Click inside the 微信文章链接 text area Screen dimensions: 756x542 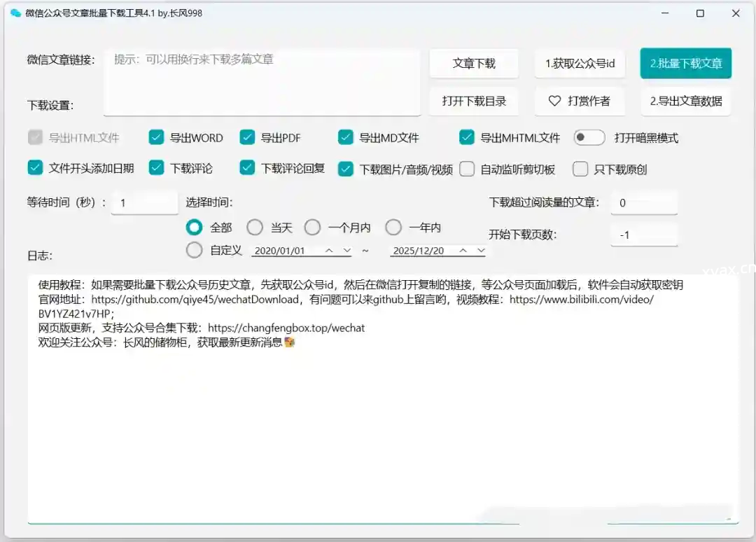[x=262, y=81]
